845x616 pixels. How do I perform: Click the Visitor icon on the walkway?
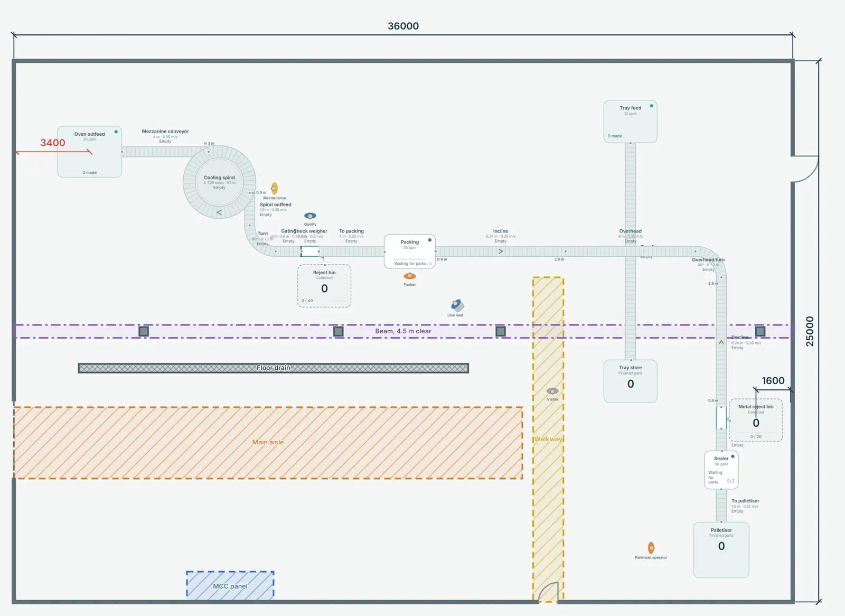tap(552, 391)
